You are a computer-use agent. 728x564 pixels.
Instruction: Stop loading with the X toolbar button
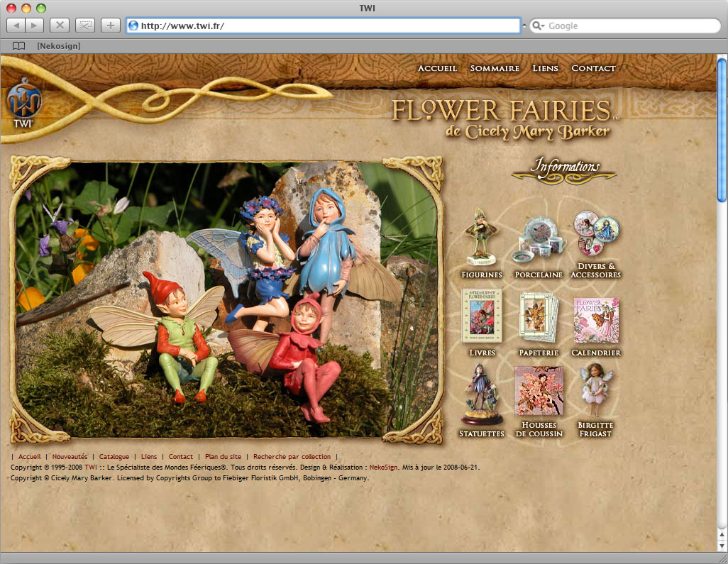(60, 26)
